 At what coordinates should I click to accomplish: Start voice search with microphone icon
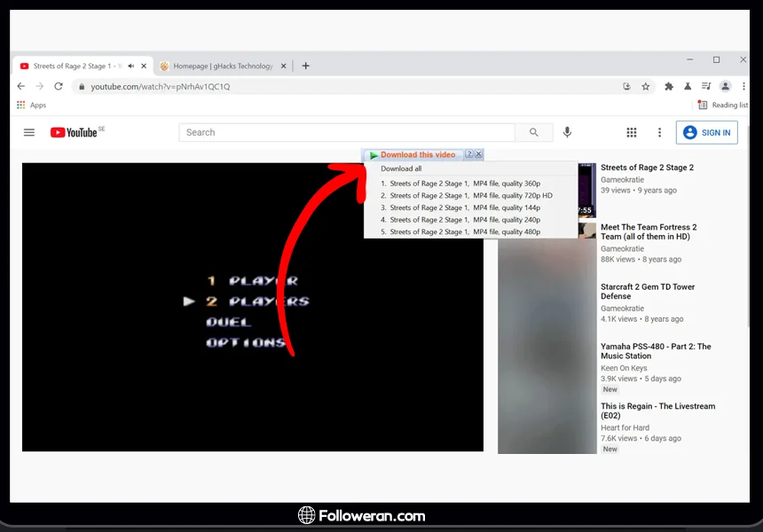point(567,132)
